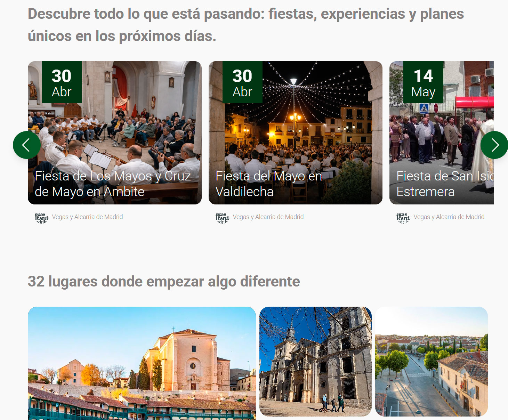Screen dimensions: 508x420
Task: Click the Vegas y Alcarria de Madrid text under the Valdilecha card
Action: click(268, 217)
